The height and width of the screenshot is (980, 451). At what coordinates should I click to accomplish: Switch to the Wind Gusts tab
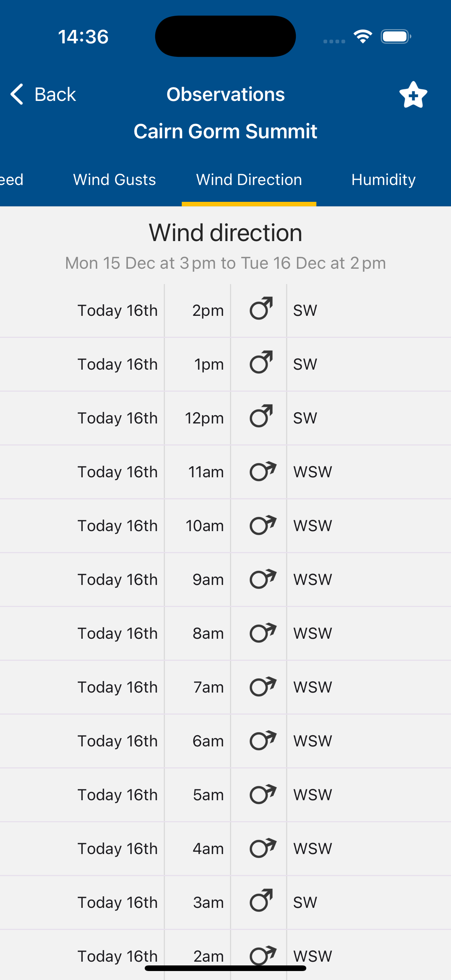click(114, 179)
